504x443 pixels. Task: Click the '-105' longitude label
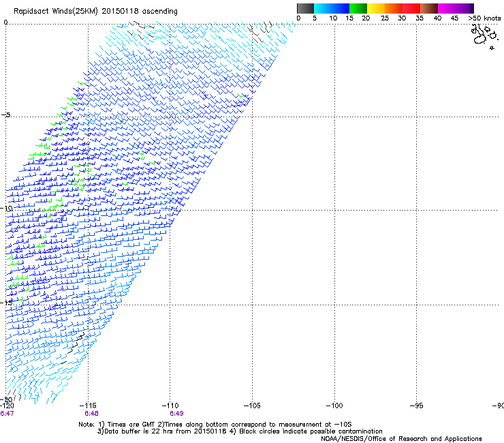[252, 406]
